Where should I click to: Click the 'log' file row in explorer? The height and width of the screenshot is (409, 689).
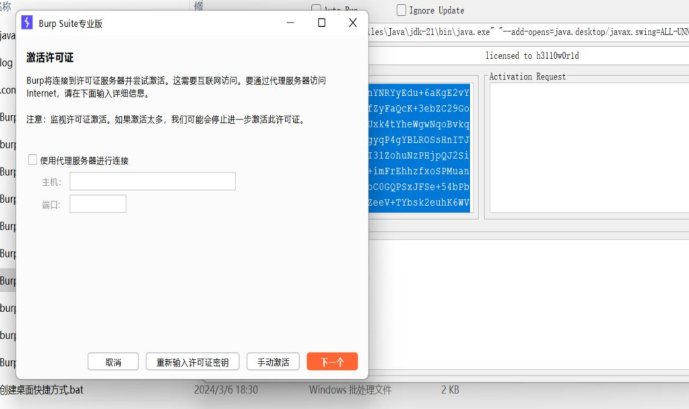point(7,63)
